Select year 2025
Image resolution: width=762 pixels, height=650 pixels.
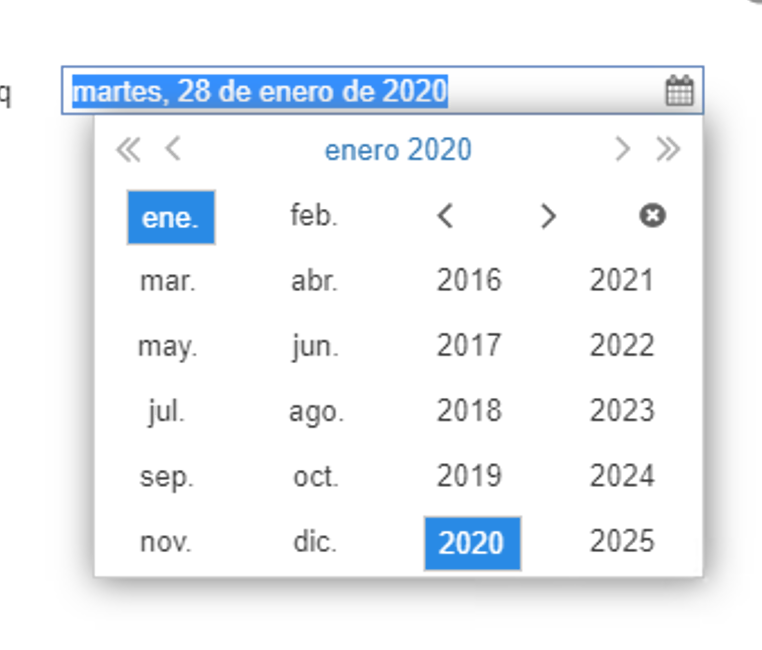pyautogui.click(x=622, y=542)
